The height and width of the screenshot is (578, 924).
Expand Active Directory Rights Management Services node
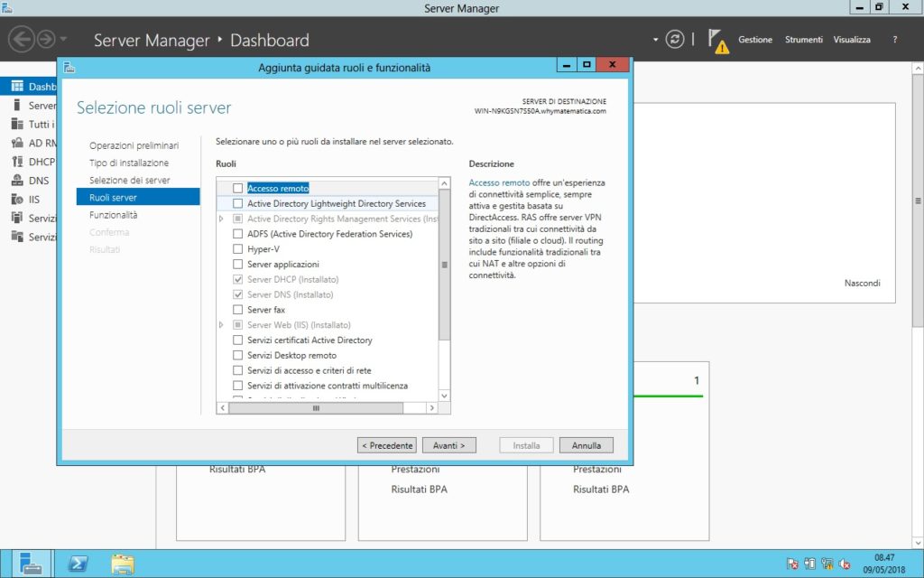click(x=221, y=219)
